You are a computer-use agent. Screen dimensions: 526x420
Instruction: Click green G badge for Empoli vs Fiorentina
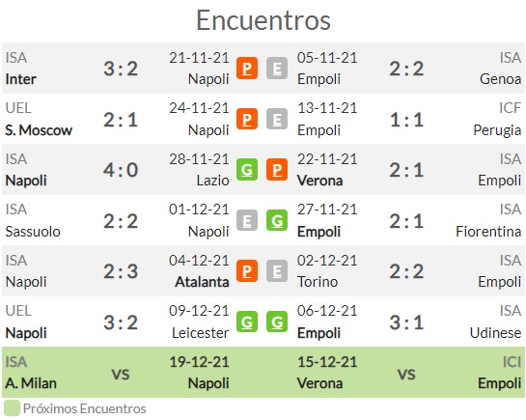coord(277,220)
